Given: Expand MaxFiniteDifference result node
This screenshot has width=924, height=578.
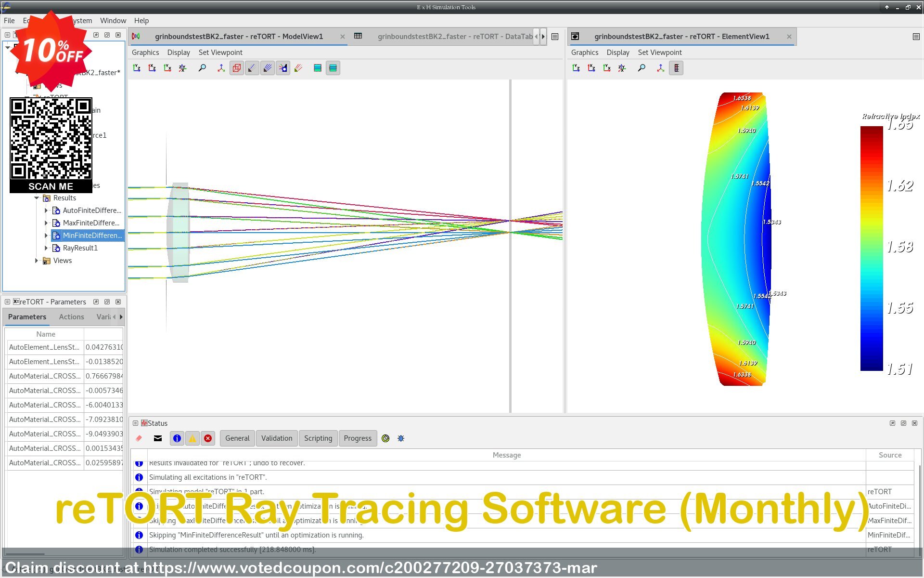Looking at the screenshot, I should (x=46, y=223).
